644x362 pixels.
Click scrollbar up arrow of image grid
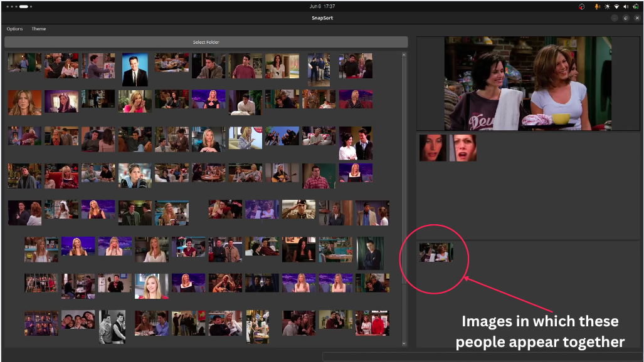point(404,55)
